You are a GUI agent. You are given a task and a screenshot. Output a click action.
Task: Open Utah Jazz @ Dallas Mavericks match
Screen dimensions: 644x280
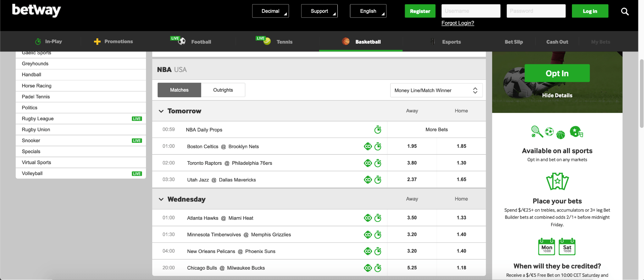click(x=221, y=180)
